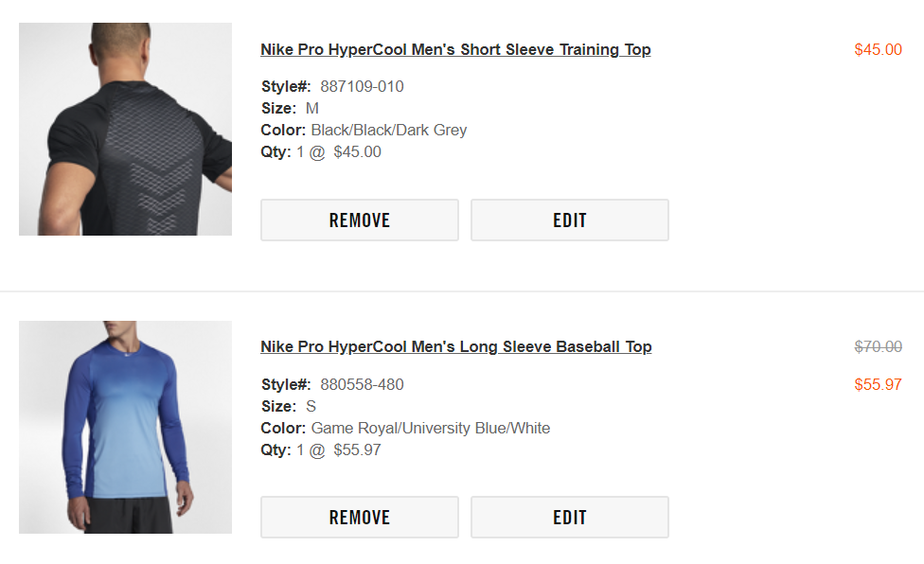Click the Qty 1 @ $45.00 line
The image size is (924, 564).
(322, 152)
